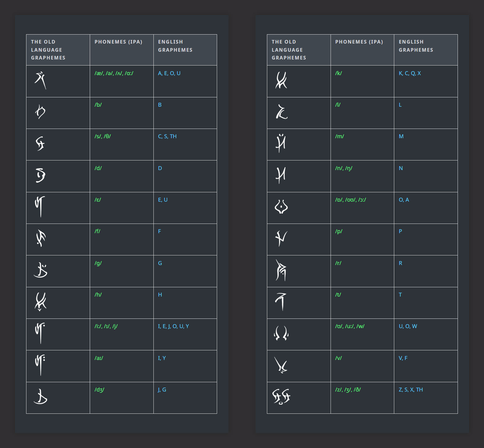This screenshot has height=448, width=484.
Task: Click the graphemes 'I, E, J, O, U, Y'
Action: [174, 326]
